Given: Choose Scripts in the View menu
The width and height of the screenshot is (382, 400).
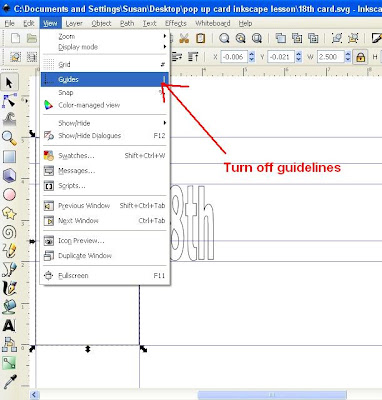Looking at the screenshot, I should pyautogui.click(x=105, y=186).
